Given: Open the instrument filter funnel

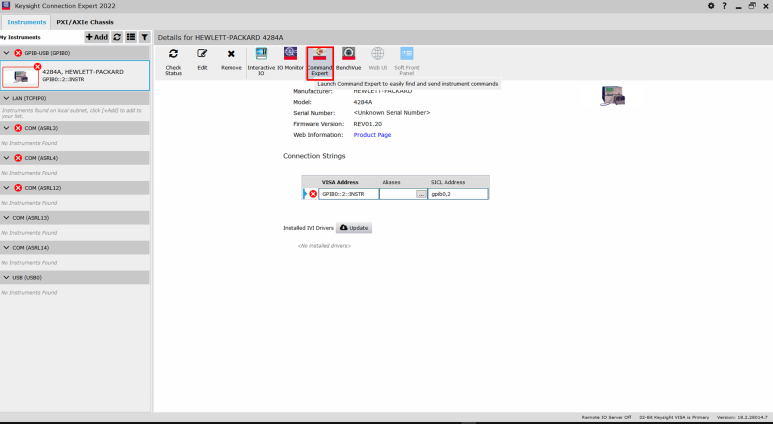Looking at the screenshot, I should [144, 37].
